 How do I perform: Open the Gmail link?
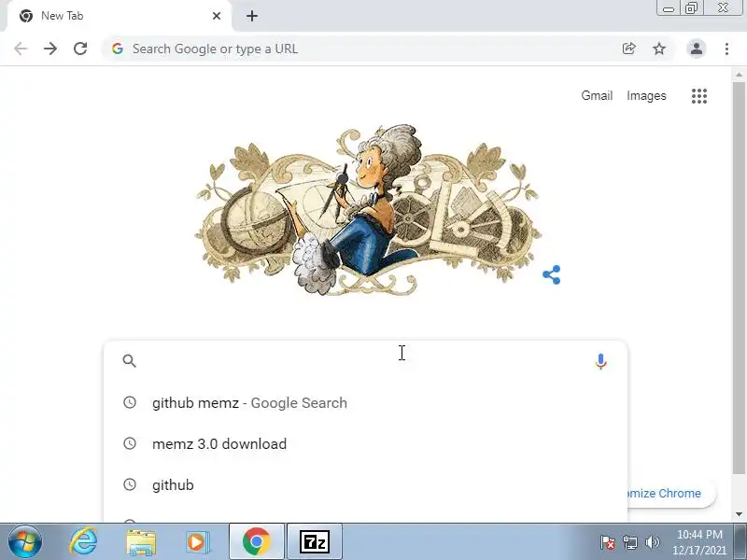click(x=597, y=96)
